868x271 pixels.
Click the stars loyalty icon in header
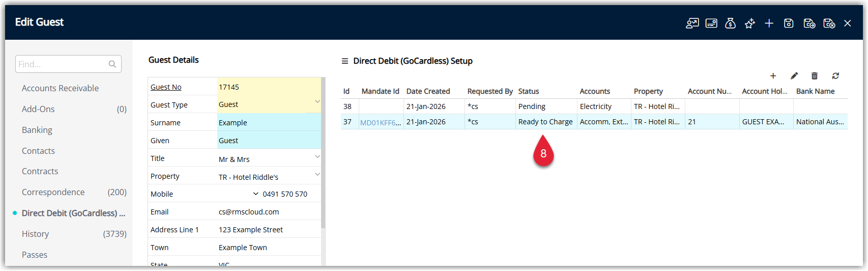pos(749,23)
